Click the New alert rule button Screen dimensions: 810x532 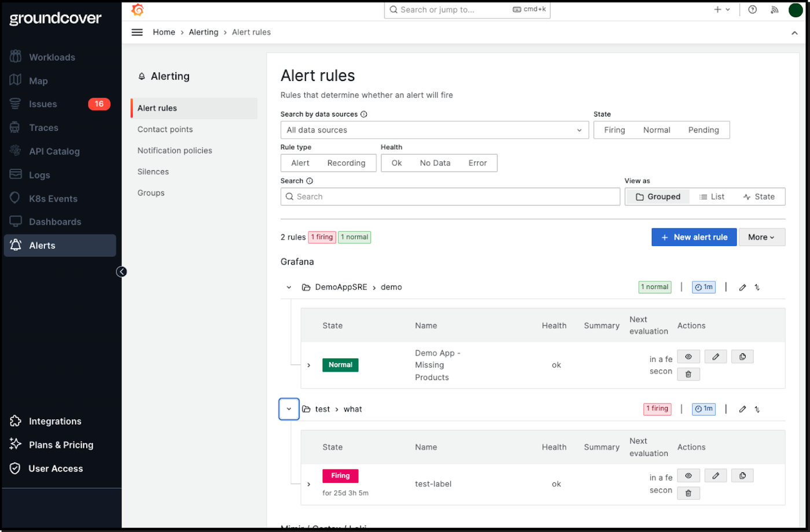click(x=694, y=237)
